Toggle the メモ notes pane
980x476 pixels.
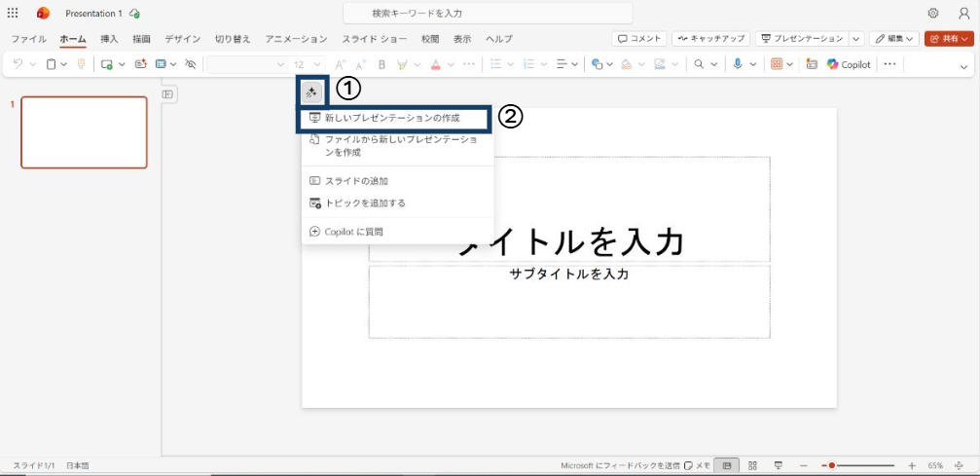point(697,465)
